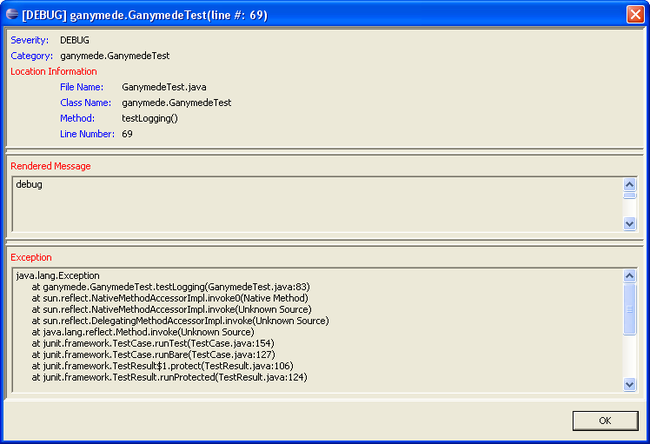
Task: Click the Exception pane scroll down arrow
Action: pyautogui.click(x=630, y=384)
